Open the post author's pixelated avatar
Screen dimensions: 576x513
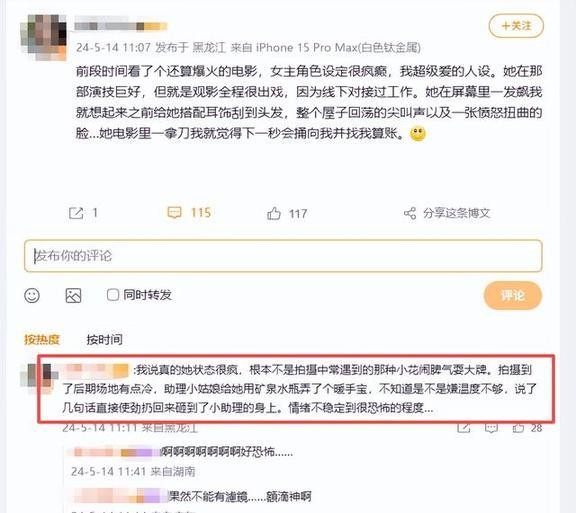[44, 37]
